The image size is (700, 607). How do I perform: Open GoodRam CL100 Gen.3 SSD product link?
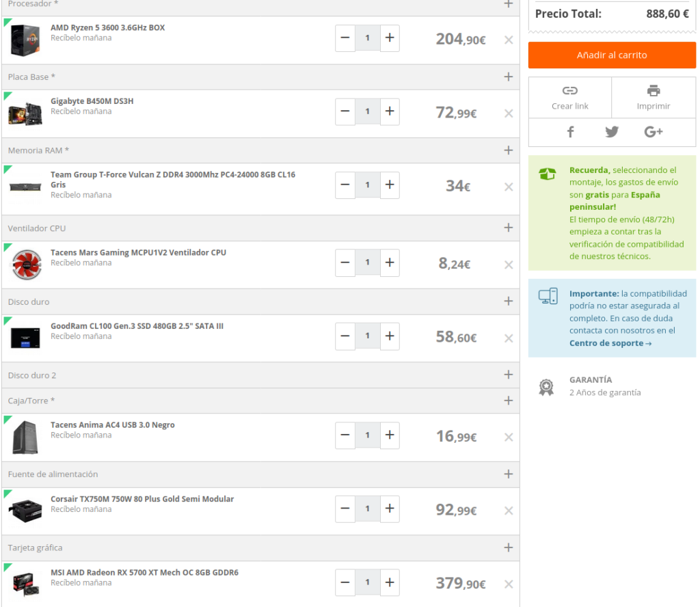point(137,326)
